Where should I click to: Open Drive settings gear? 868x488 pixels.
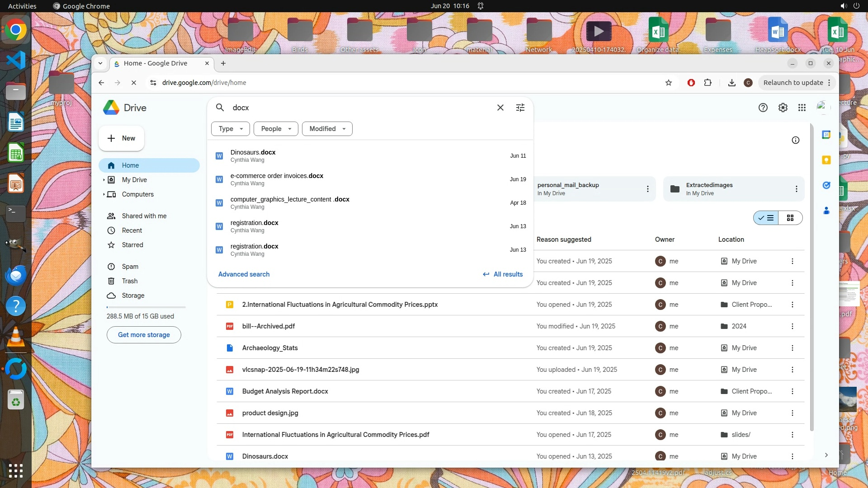(783, 108)
